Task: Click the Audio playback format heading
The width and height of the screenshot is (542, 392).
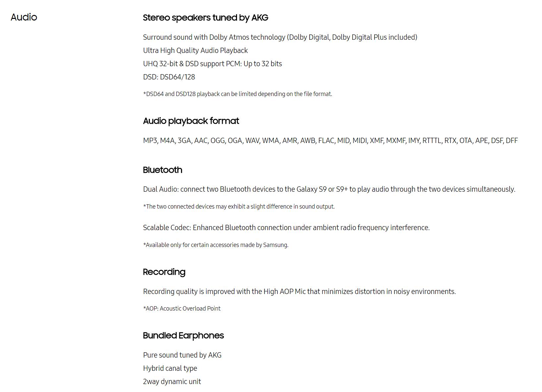Action: coord(191,121)
